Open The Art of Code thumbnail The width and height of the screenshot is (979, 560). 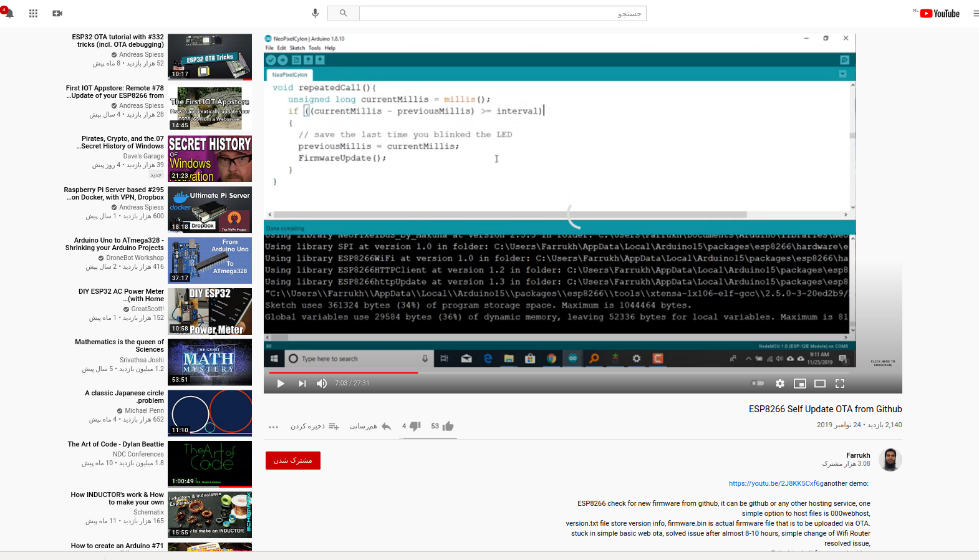210,464
